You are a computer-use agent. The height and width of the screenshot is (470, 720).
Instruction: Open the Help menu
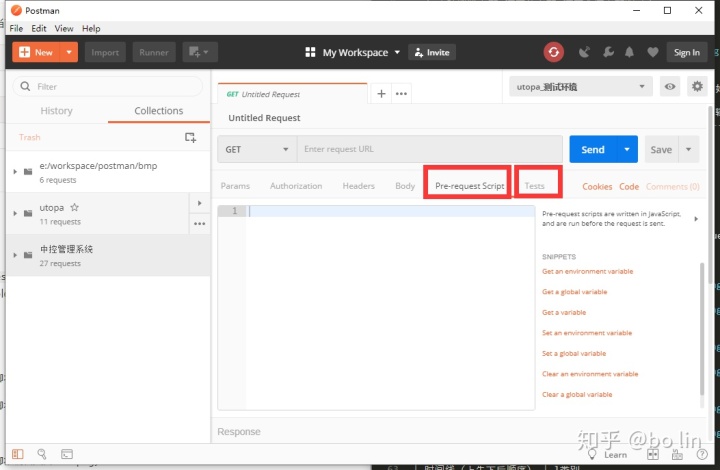tap(91, 28)
